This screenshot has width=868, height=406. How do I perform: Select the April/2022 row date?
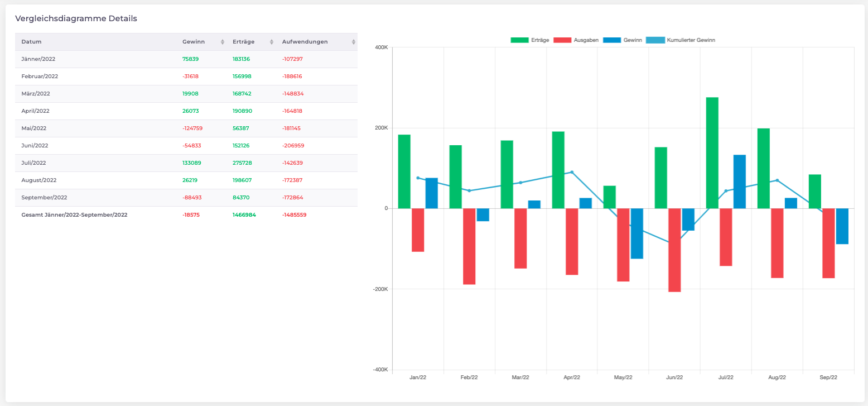pos(36,111)
